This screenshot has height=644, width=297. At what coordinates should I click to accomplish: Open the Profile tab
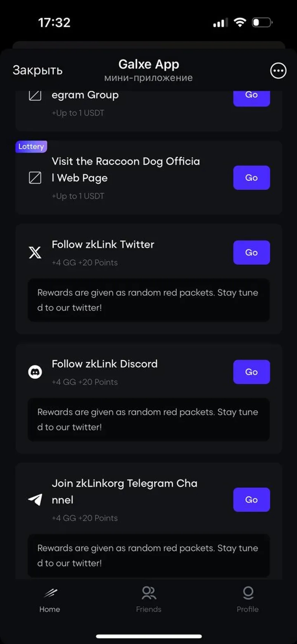click(x=247, y=600)
